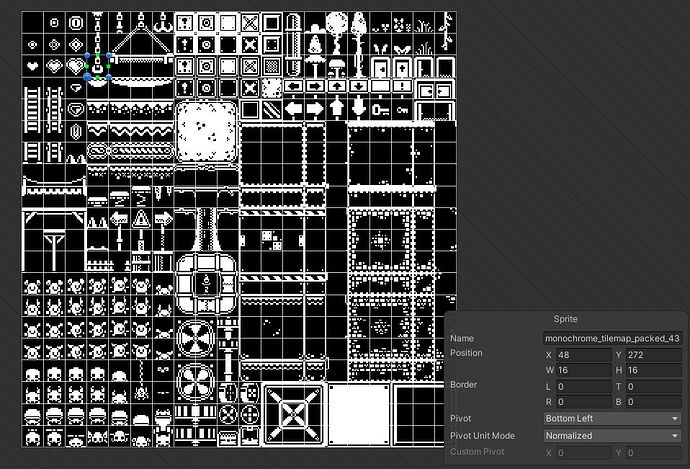Select the large left arrow sprite
690x469 pixels.
294,109
